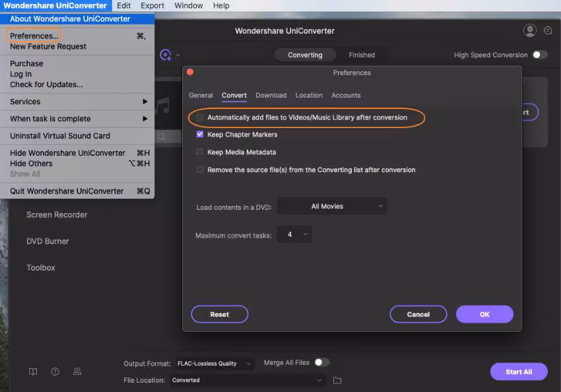
Task: Switch to Download preferences tab
Action: pos(271,95)
